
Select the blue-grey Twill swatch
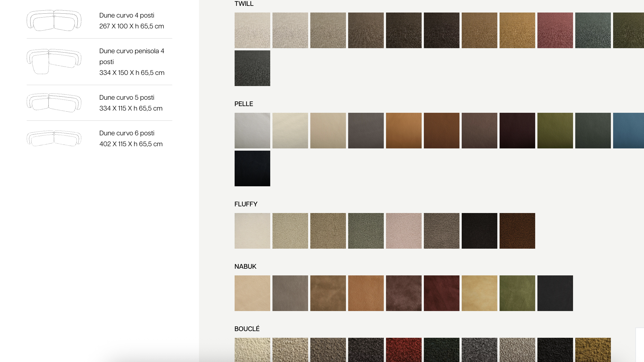click(x=593, y=30)
